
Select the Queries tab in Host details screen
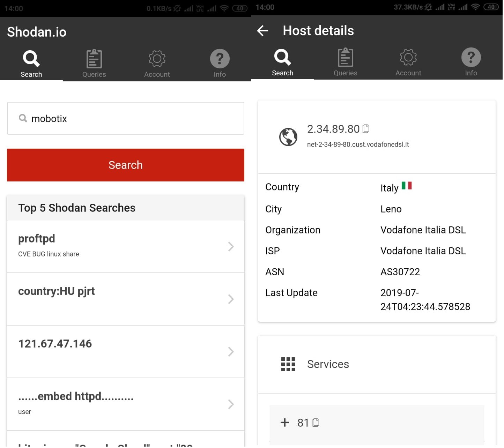point(346,62)
